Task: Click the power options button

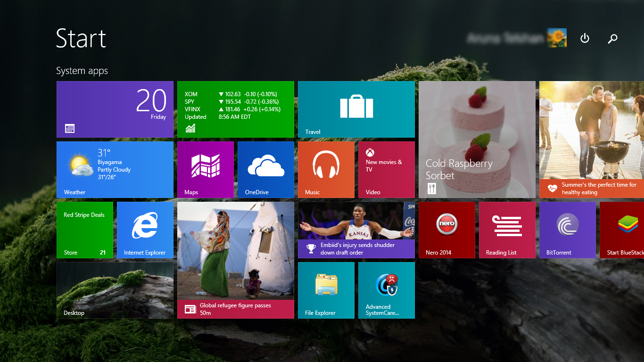Action: click(585, 38)
